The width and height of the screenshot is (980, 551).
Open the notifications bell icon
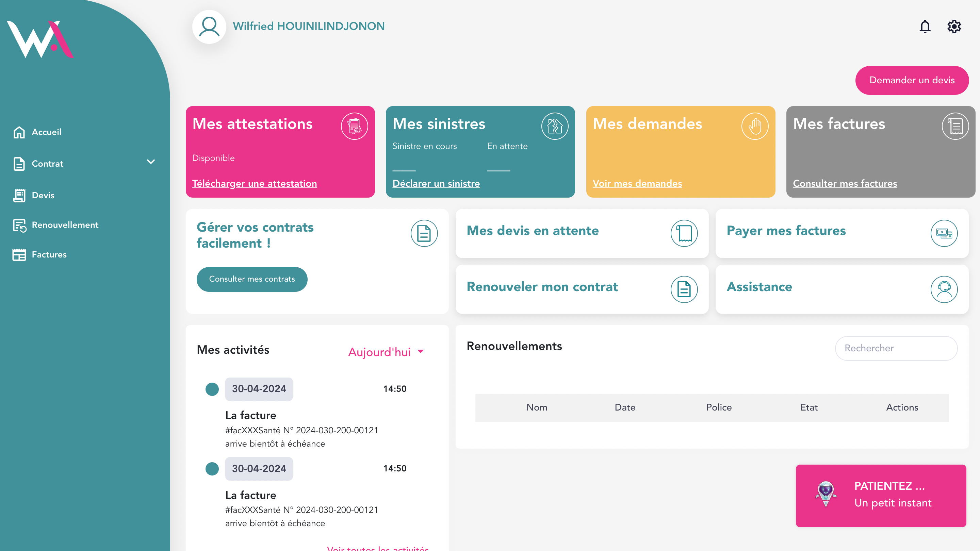925,27
